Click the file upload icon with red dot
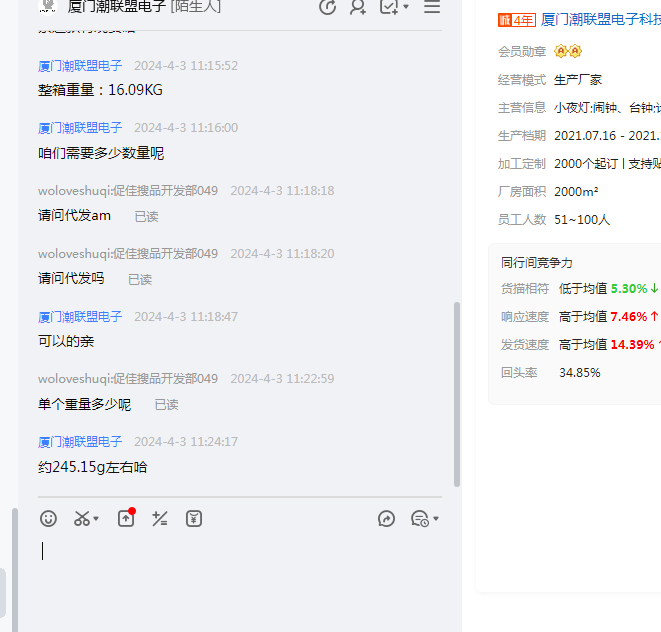The height and width of the screenshot is (632, 661). coord(126,518)
